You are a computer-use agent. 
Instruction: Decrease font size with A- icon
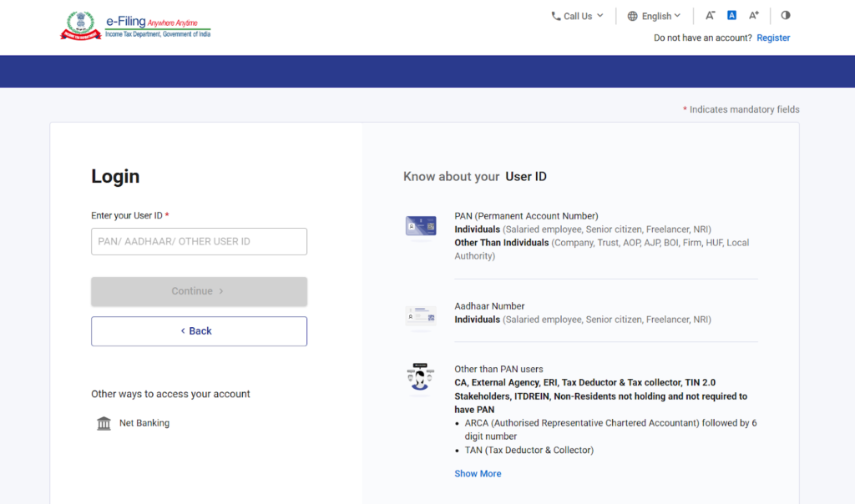click(710, 15)
